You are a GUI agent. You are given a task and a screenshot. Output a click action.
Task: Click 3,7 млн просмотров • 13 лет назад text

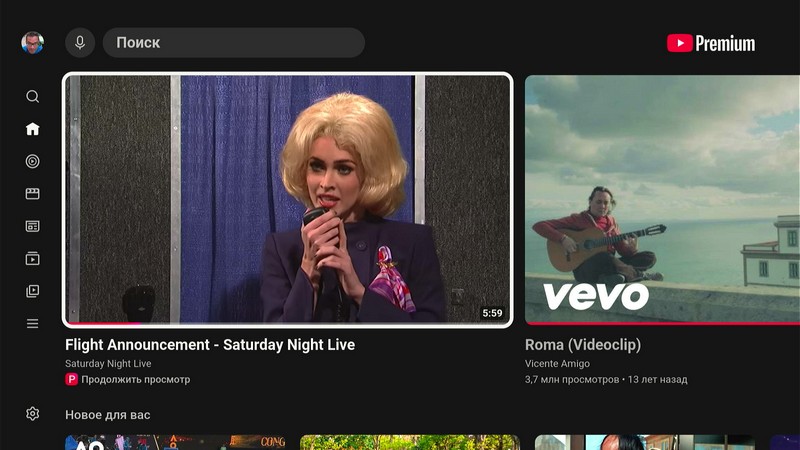point(606,380)
